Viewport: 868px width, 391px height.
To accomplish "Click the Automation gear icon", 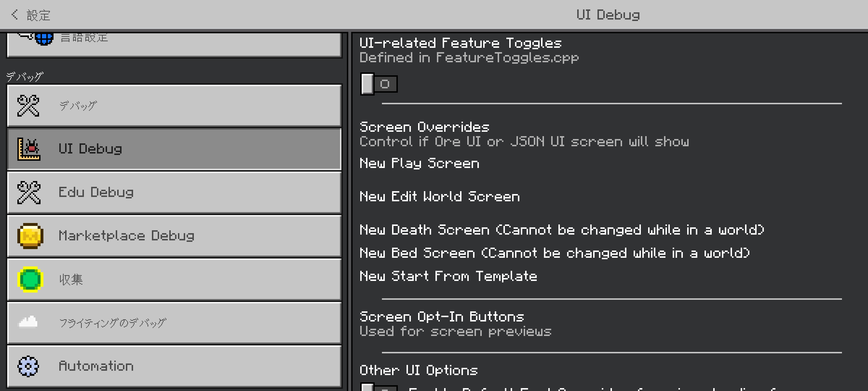I will (x=28, y=366).
